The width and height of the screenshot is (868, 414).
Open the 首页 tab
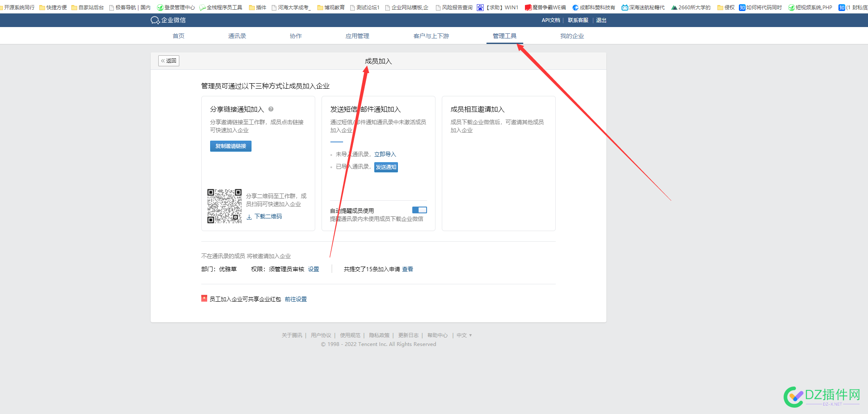(178, 36)
